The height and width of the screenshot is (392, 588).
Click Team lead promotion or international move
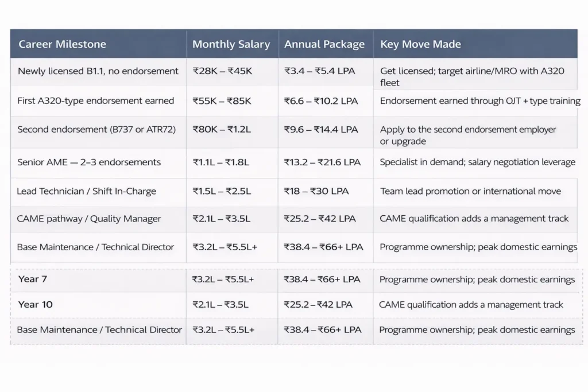click(x=470, y=191)
